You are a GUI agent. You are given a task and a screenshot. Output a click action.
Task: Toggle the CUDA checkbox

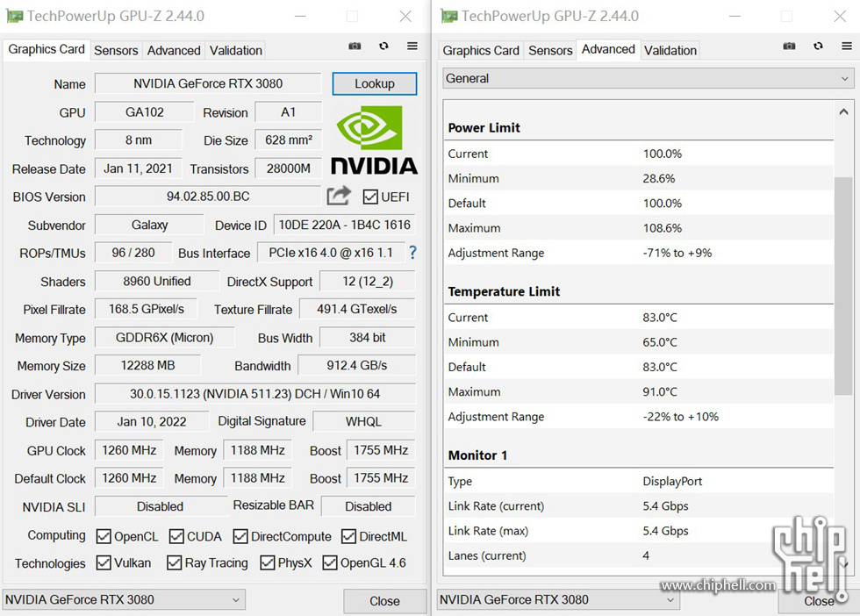(x=176, y=536)
